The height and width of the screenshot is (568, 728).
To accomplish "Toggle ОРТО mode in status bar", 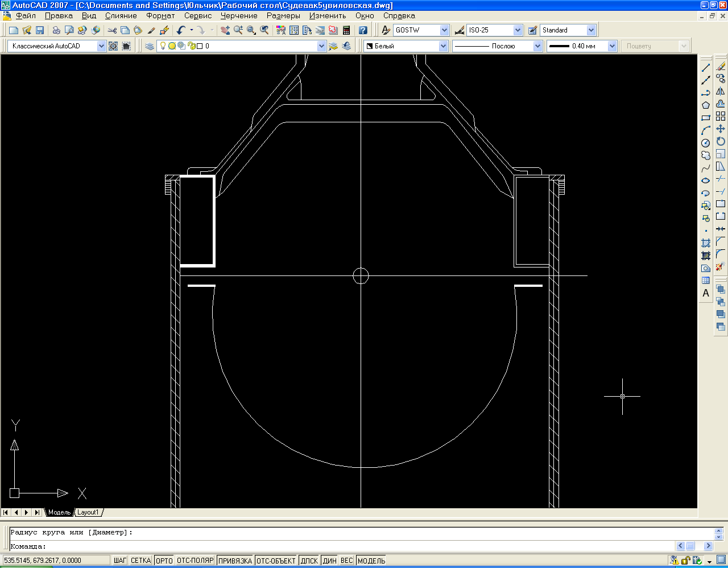I will (164, 561).
